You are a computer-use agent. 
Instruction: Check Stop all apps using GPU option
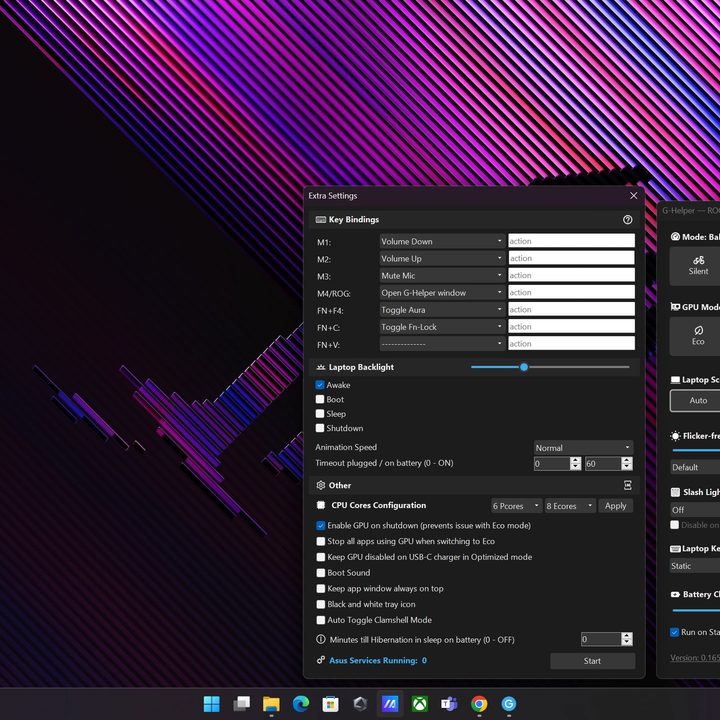(321, 541)
